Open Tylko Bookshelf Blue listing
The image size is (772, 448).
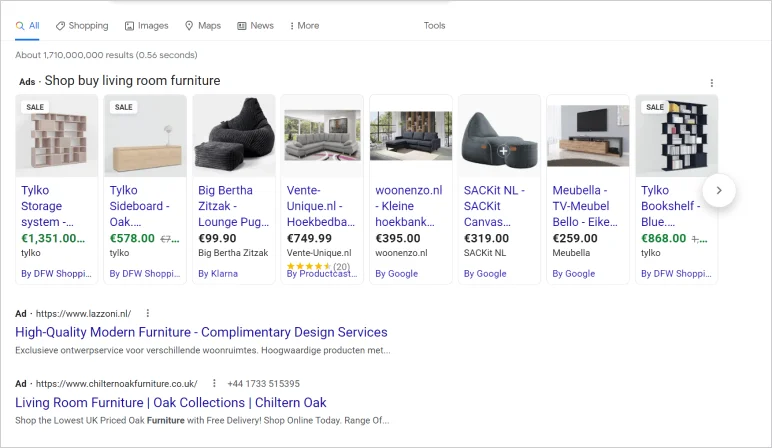671,206
